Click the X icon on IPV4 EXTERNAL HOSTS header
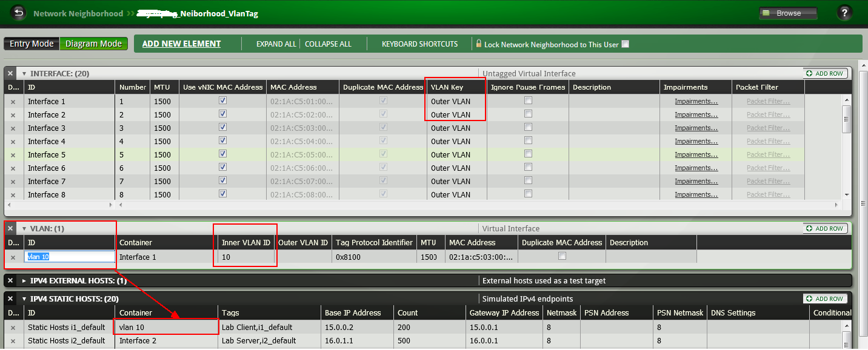 click(10, 280)
